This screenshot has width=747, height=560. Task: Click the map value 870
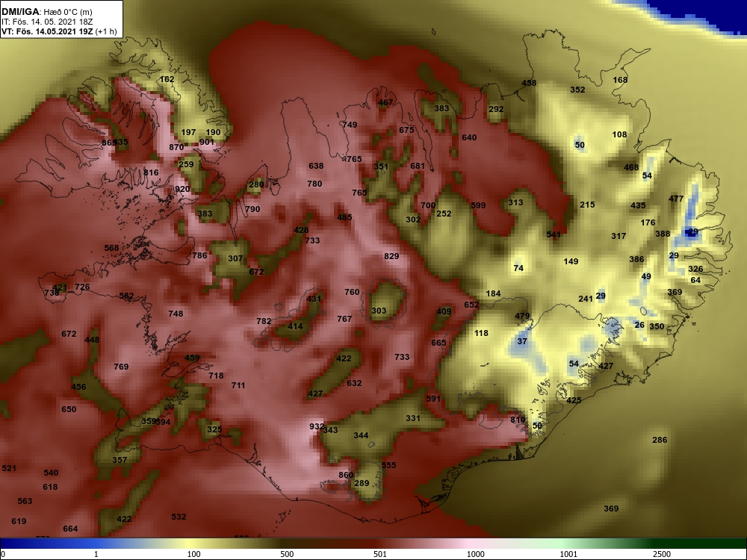point(176,147)
